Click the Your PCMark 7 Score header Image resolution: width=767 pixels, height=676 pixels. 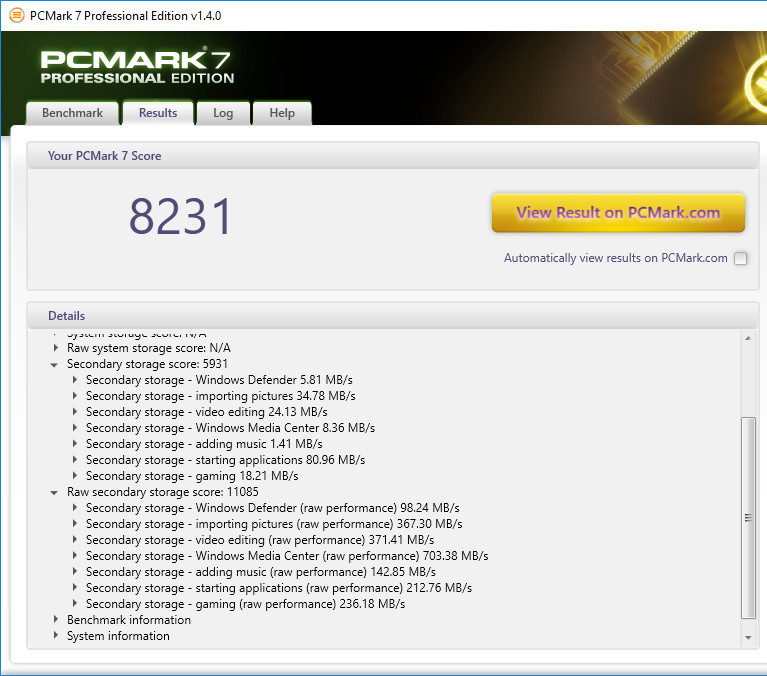pyautogui.click(x=393, y=156)
